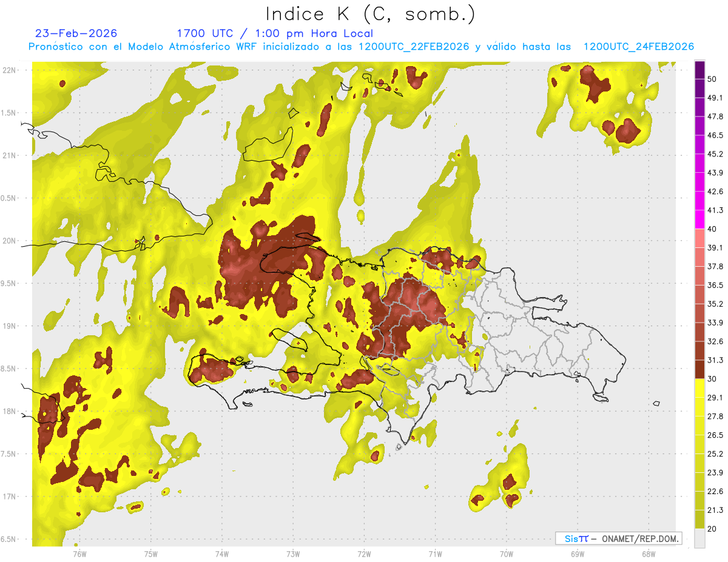Pick the gray swatch at the color scale bottom
This screenshot has width=728, height=562.
tap(699, 538)
